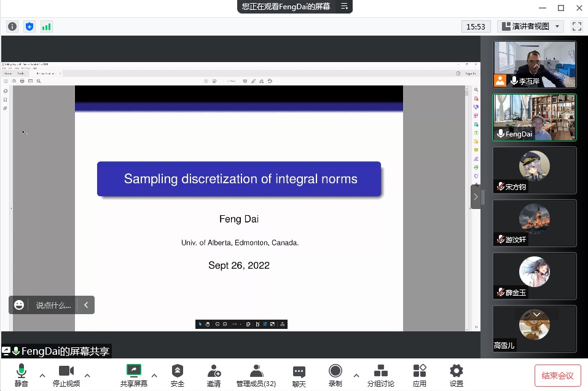Open the Breakout Rooms option

(x=380, y=375)
